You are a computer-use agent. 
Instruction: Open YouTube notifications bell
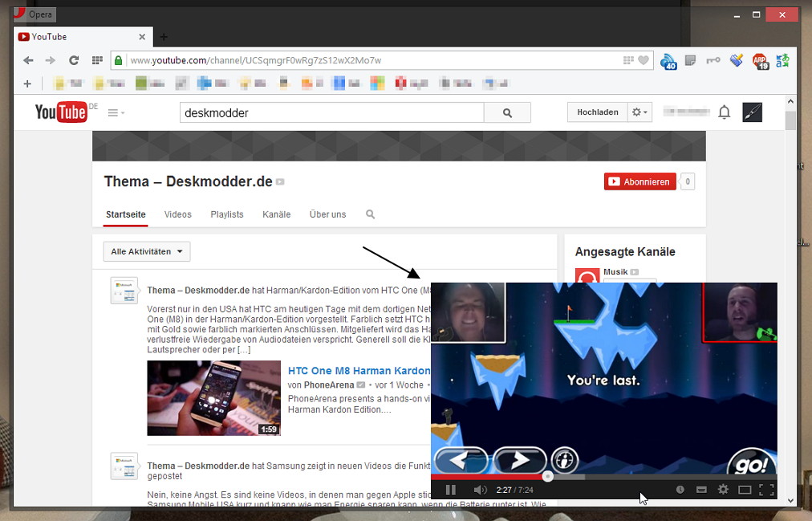[x=724, y=112]
